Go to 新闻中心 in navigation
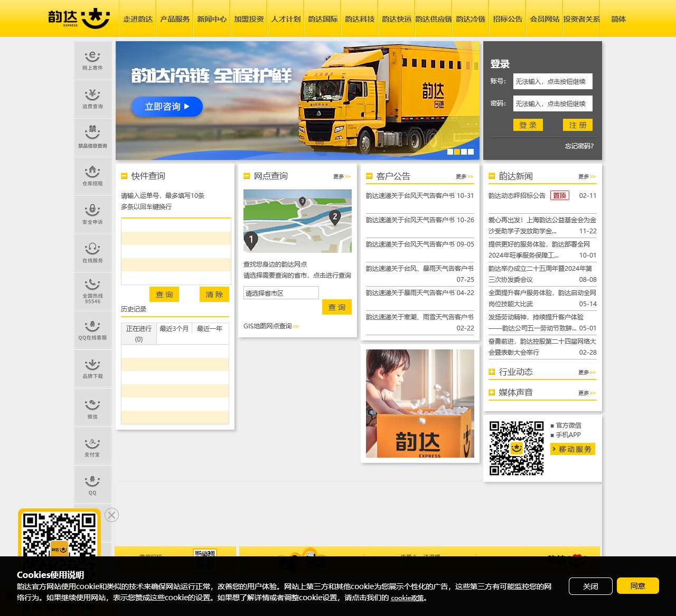Screen dimensions: 676x616 pyautogui.click(x=212, y=18)
